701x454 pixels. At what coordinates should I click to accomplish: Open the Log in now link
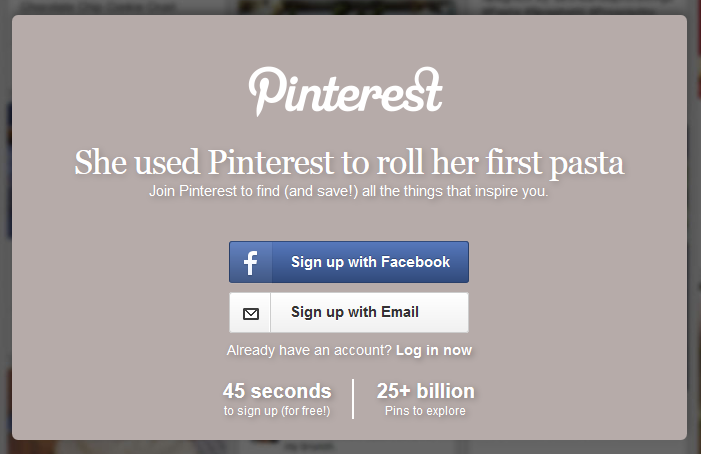(x=433, y=350)
